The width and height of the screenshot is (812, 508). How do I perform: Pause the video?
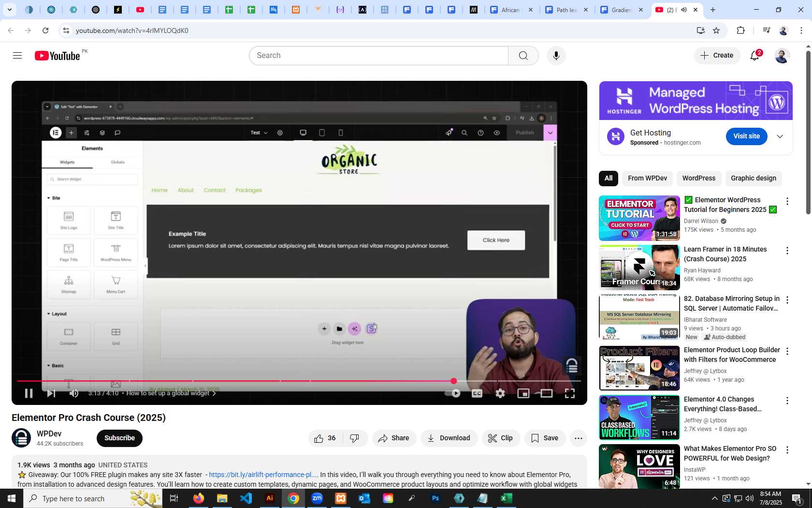(x=29, y=393)
